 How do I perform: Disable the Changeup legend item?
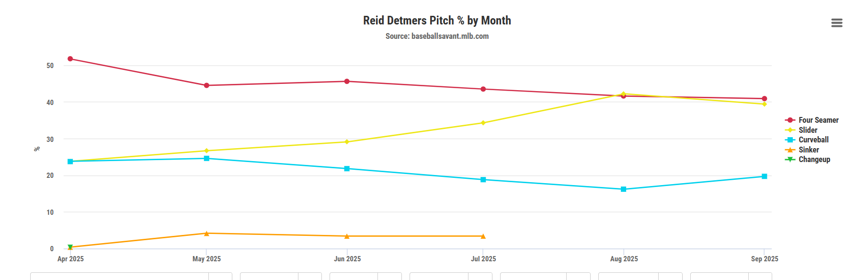pyautogui.click(x=814, y=160)
